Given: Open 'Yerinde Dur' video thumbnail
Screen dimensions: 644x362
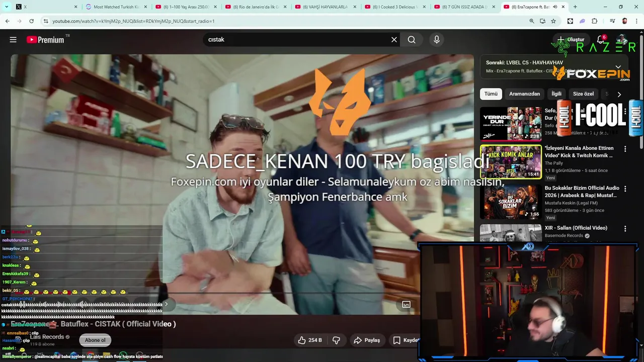Looking at the screenshot, I should [511, 124].
